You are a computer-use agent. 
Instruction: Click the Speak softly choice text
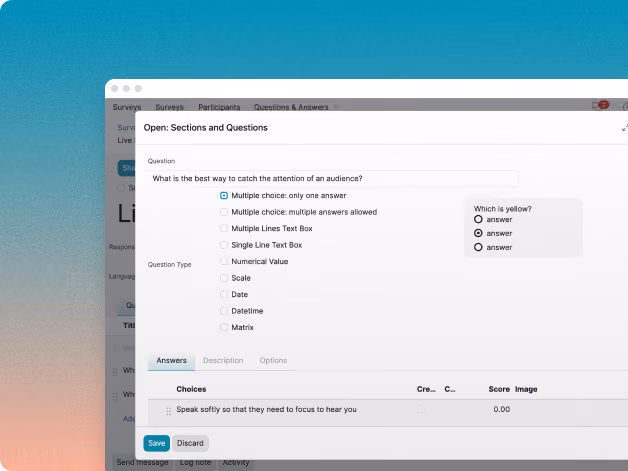pos(266,409)
